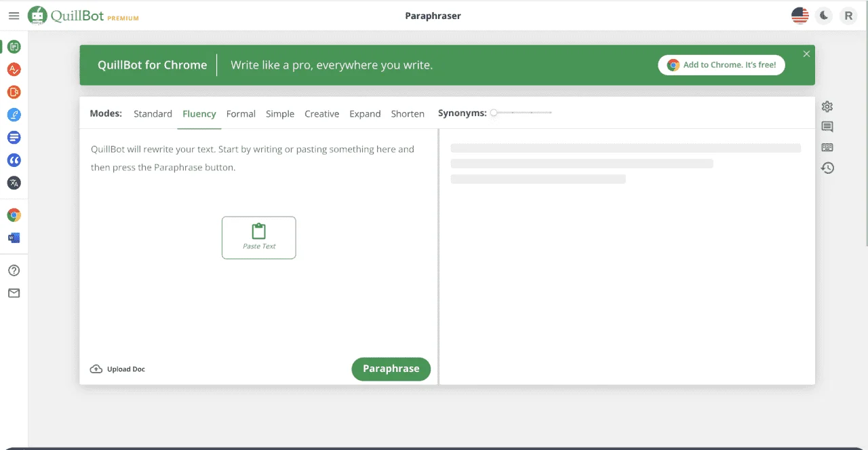Select the Formal mode
Screen dimensions: 868x450
point(241,114)
